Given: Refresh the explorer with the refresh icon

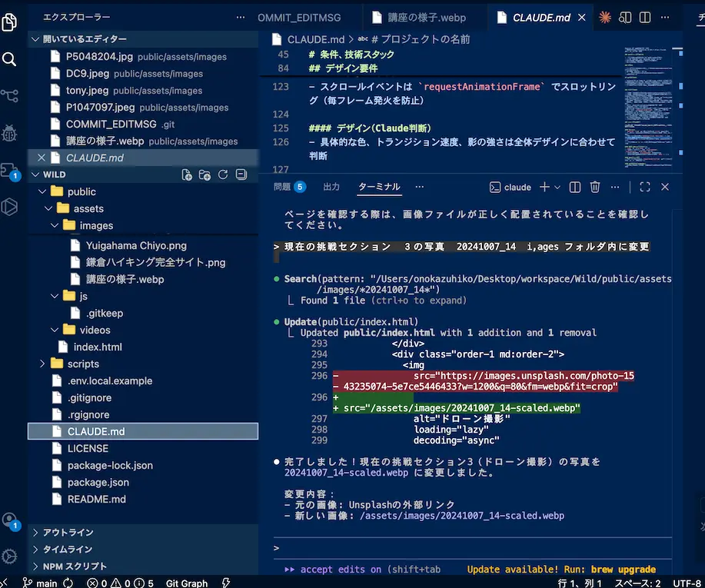Looking at the screenshot, I should coord(222,175).
